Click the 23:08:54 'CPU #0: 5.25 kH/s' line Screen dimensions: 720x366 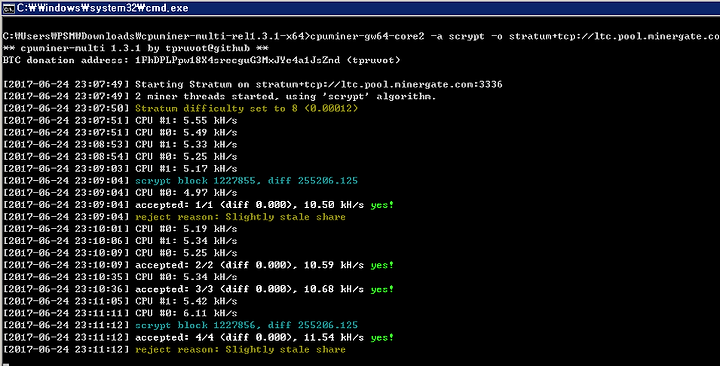(x=120, y=157)
